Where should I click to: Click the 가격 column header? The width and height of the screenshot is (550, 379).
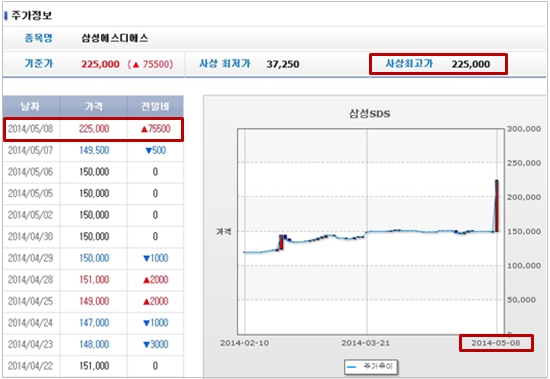(93, 106)
